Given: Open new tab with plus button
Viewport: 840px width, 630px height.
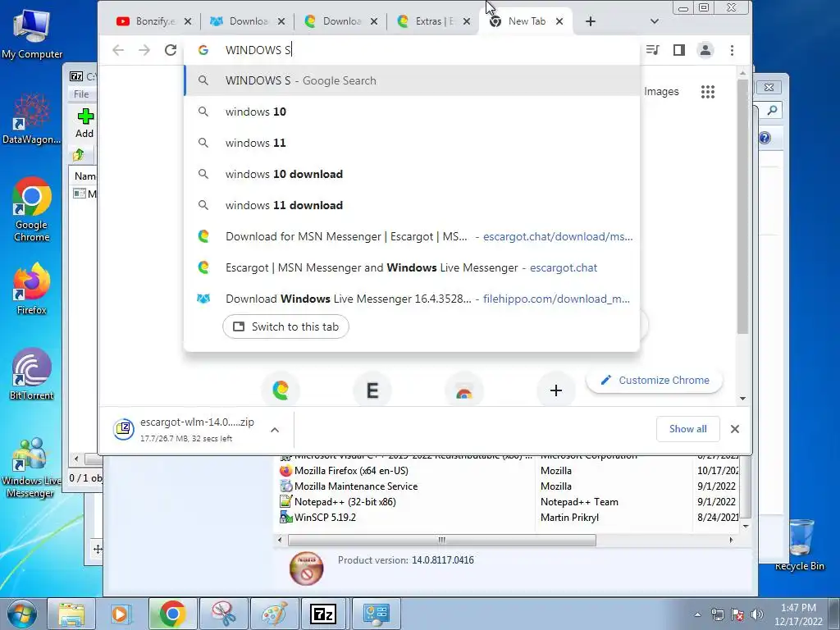Looking at the screenshot, I should (x=591, y=21).
